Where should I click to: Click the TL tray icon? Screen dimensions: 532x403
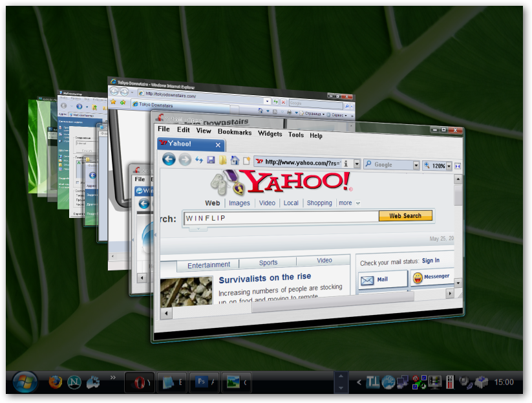pyautogui.click(x=372, y=382)
